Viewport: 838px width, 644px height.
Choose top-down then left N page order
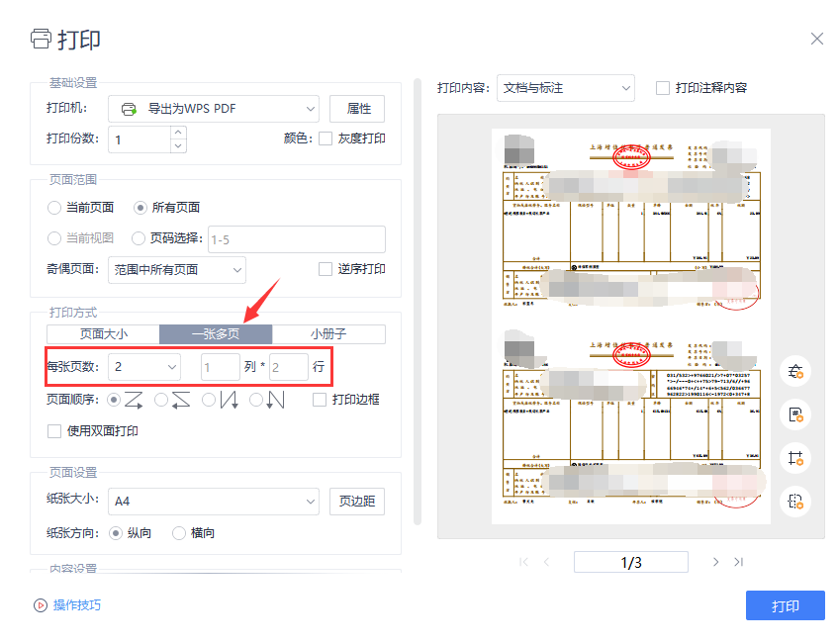256,400
